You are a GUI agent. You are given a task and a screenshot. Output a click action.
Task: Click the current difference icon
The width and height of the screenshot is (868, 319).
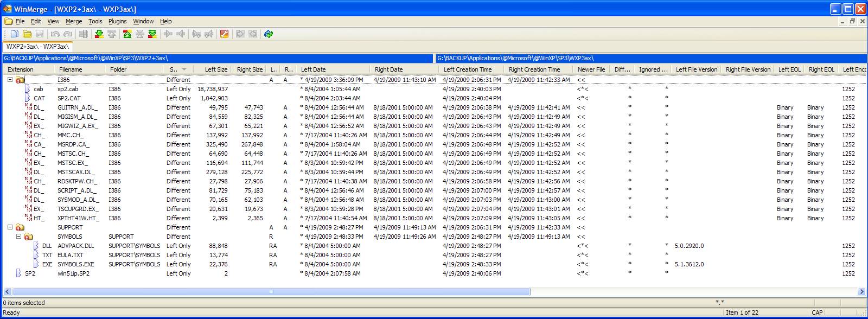140,34
